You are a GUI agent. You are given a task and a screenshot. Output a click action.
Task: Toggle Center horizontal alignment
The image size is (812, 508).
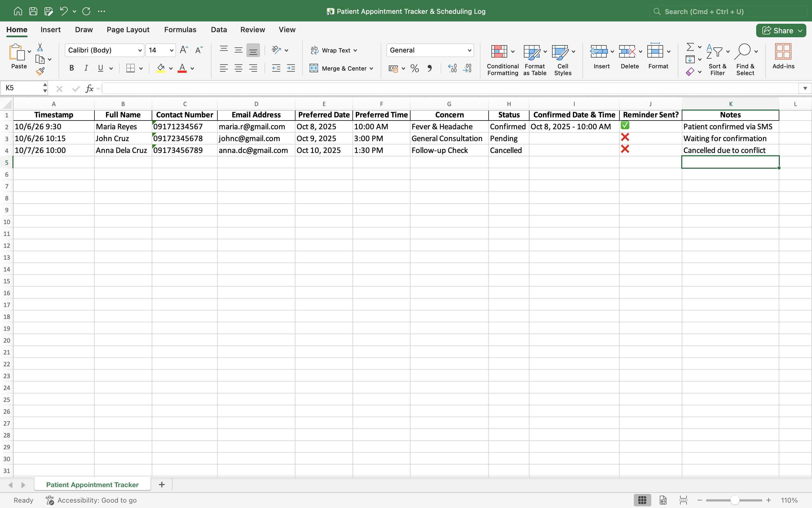coord(238,69)
